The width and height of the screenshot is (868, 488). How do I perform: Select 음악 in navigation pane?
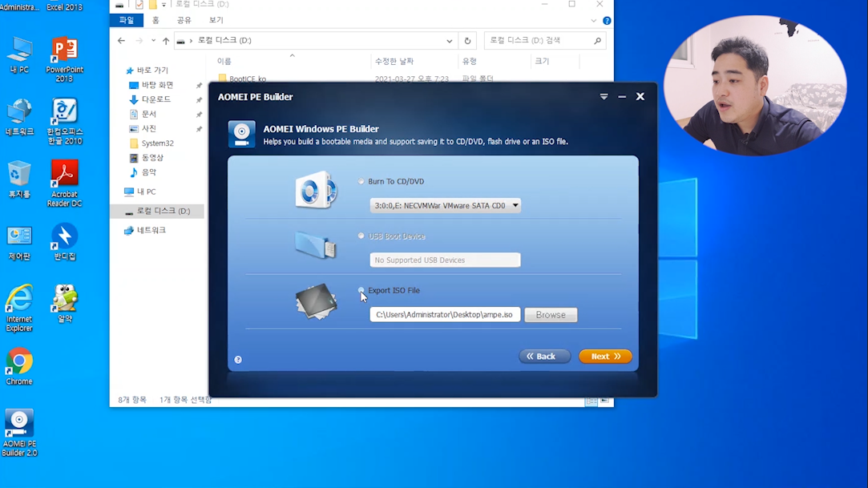(x=143, y=172)
